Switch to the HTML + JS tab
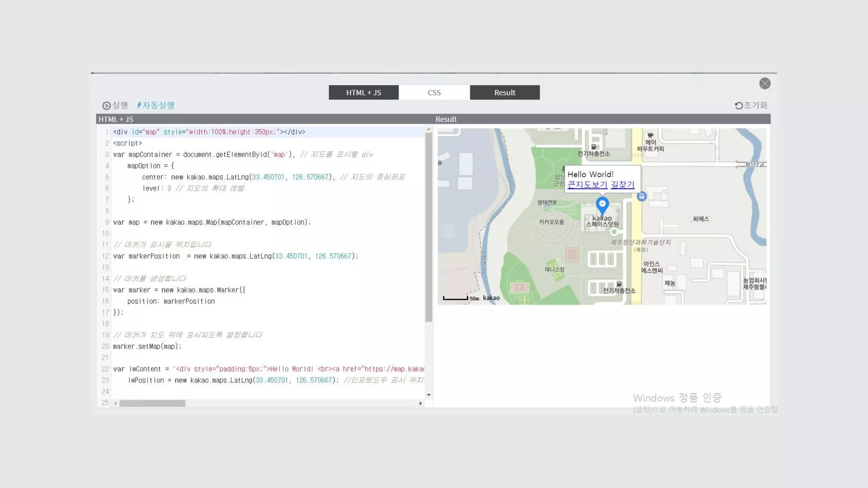 coord(364,92)
